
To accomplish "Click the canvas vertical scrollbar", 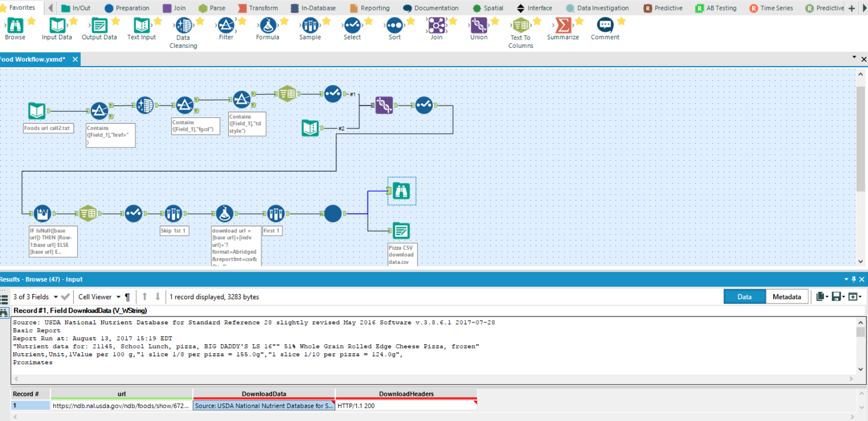I will 860,137.
